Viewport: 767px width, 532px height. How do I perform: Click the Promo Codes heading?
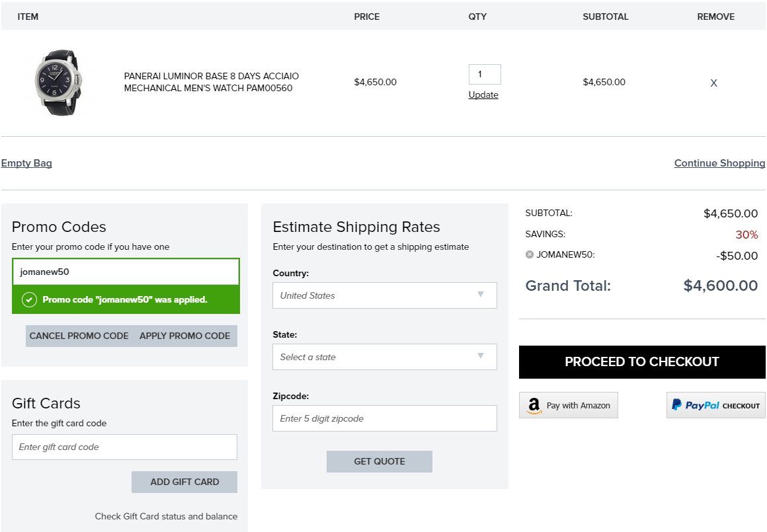click(59, 227)
